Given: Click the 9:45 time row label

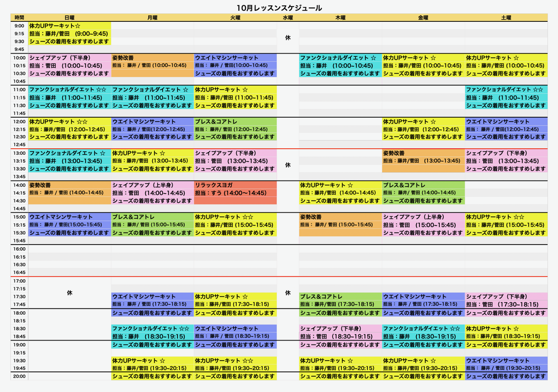Looking at the screenshot, I should [x=19, y=49].
